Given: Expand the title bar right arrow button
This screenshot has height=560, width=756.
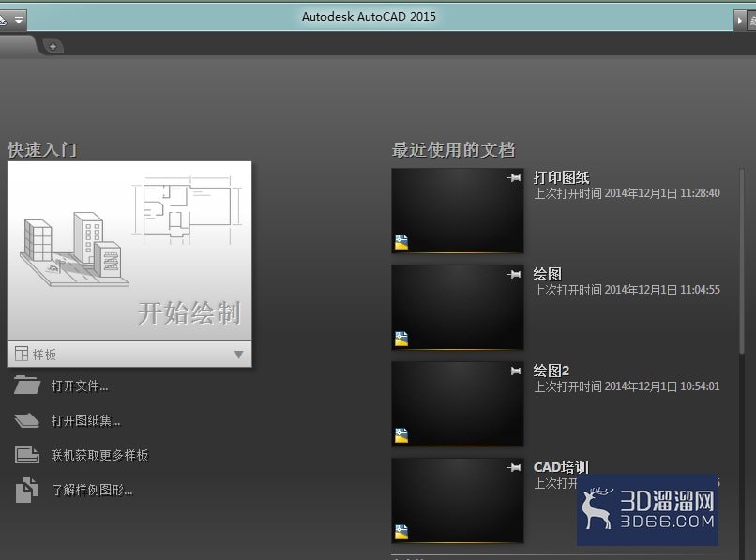Looking at the screenshot, I should (740, 21).
